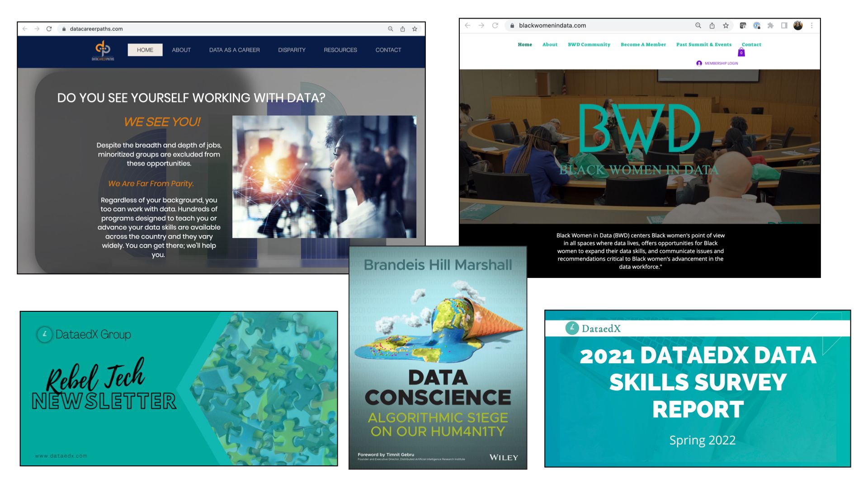Click the Data Conscience book cover
Viewport: 868px width, 488px height.
[x=438, y=358]
